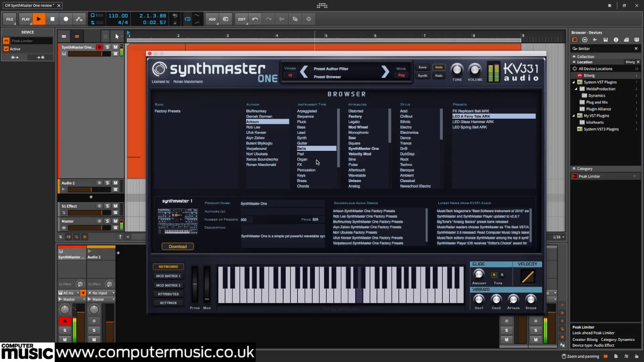Switch to clip launcher grid view icon

tap(64, 36)
